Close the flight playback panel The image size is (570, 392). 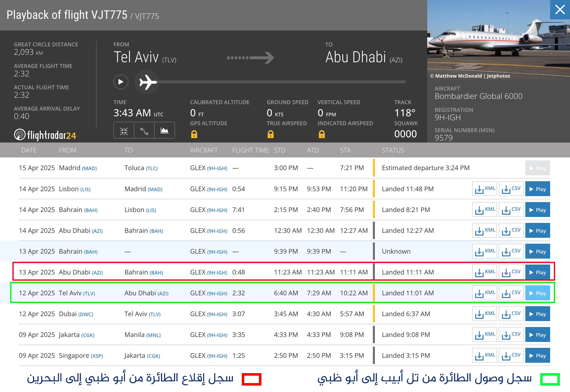tap(560, 10)
